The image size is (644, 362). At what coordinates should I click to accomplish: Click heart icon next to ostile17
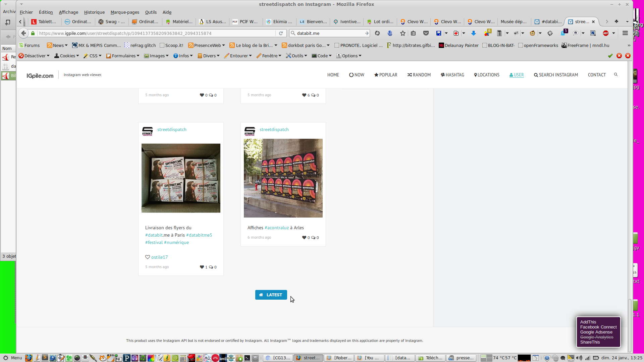point(148,257)
